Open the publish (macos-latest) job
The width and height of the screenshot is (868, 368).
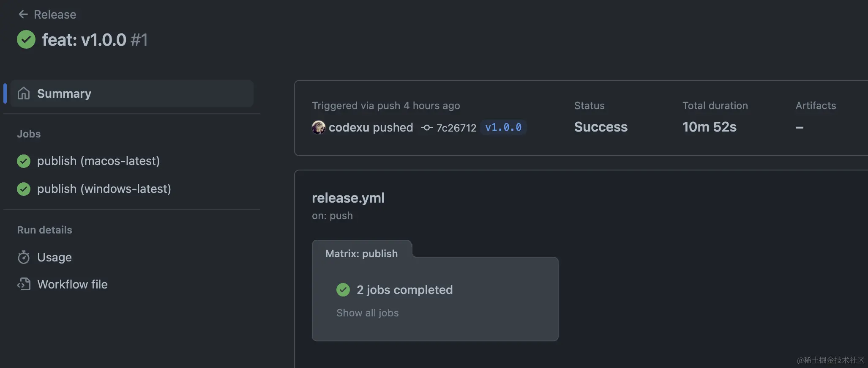tap(98, 161)
